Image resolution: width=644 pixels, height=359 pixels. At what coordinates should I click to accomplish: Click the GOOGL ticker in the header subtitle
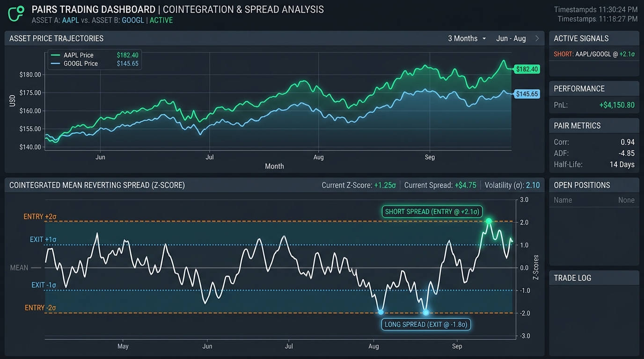coord(132,20)
